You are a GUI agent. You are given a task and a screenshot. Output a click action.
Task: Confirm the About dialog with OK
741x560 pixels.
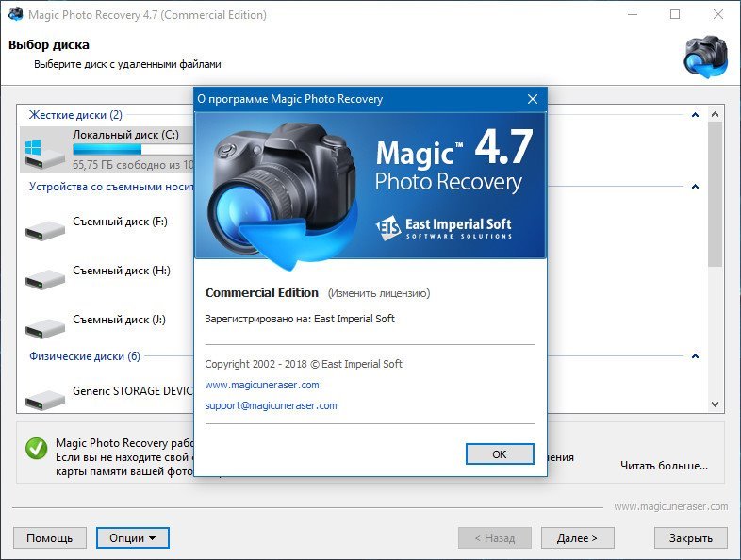[x=500, y=454]
